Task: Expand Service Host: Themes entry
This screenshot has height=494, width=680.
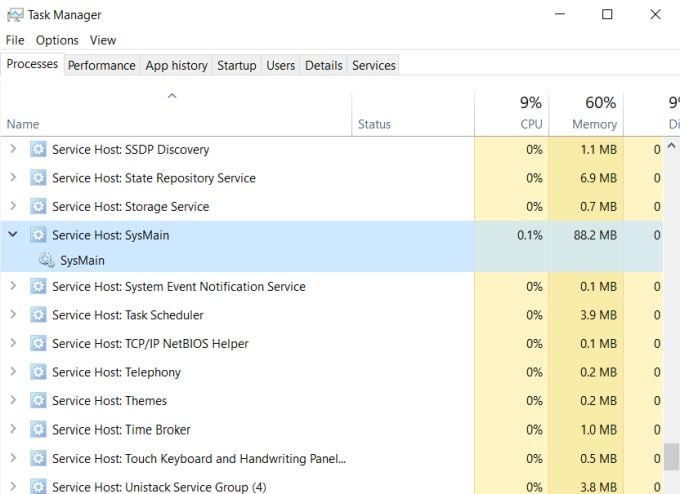Action: pos(13,401)
